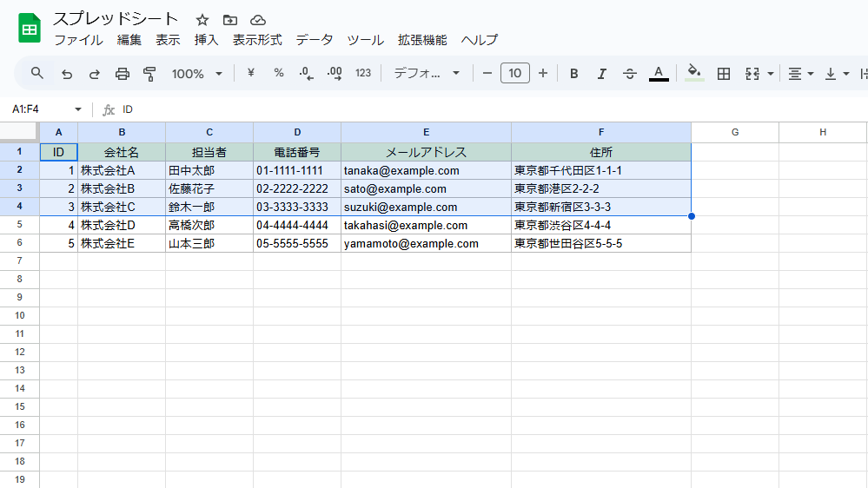The width and height of the screenshot is (868, 488).
Task: Select cell containing sato@example.com
Action: [427, 188]
